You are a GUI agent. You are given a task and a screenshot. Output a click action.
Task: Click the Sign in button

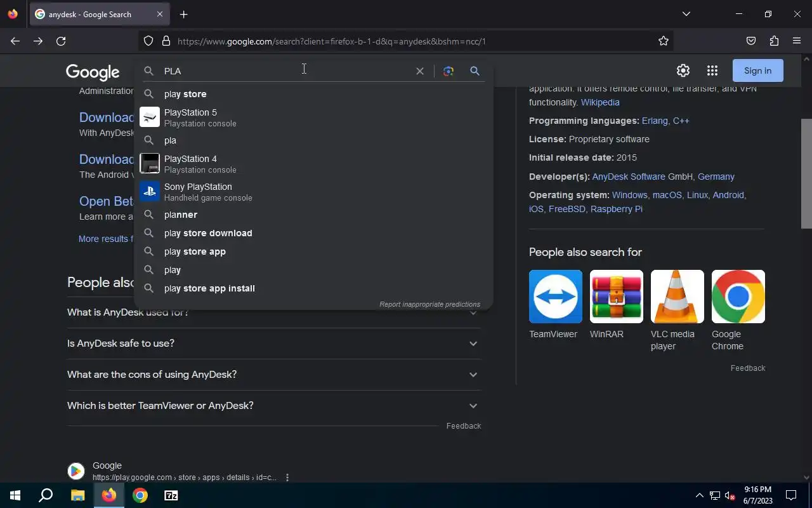[757, 70]
